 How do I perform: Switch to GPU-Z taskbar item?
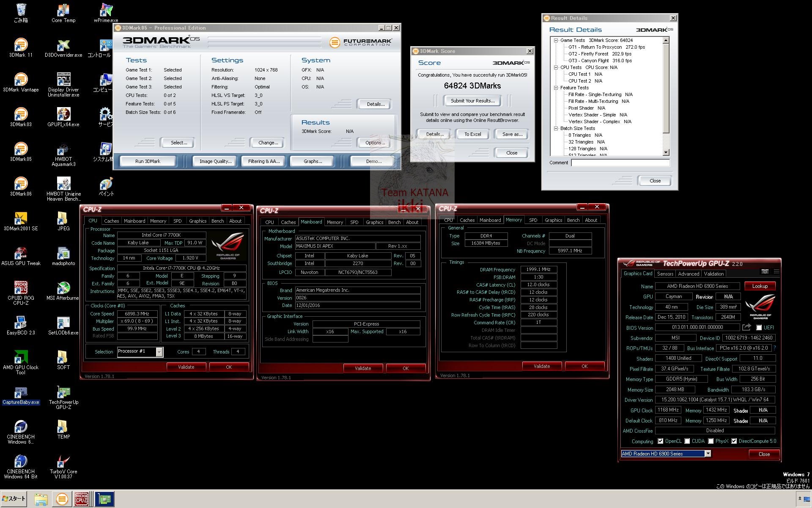point(104,499)
